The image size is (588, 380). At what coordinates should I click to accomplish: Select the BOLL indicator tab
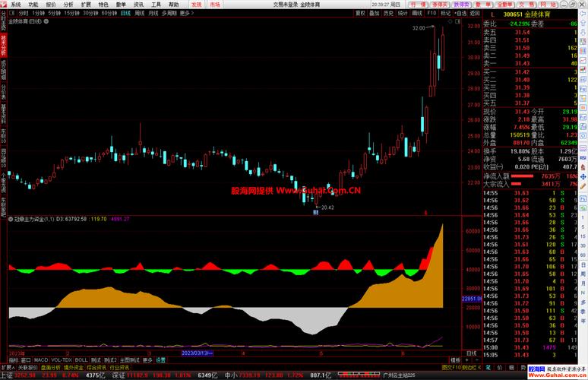81,359
